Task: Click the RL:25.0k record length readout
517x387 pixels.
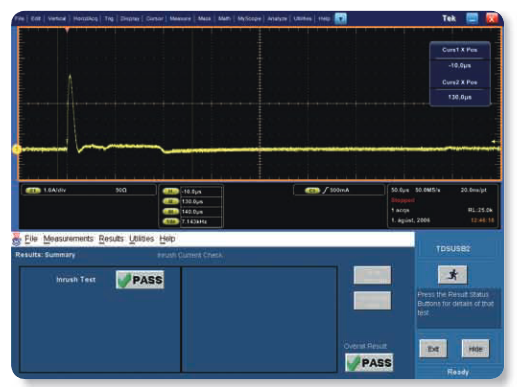Action: (480, 210)
